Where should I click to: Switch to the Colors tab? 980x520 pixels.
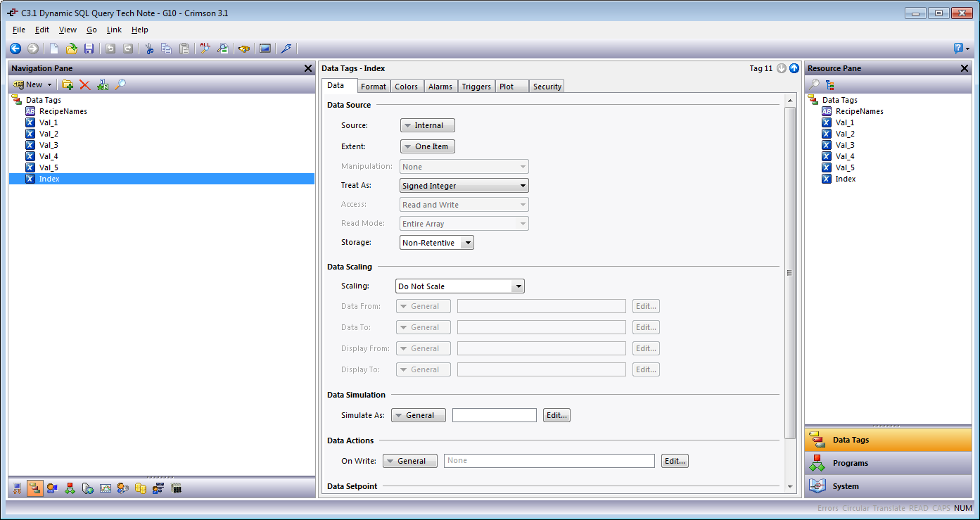[x=406, y=87]
